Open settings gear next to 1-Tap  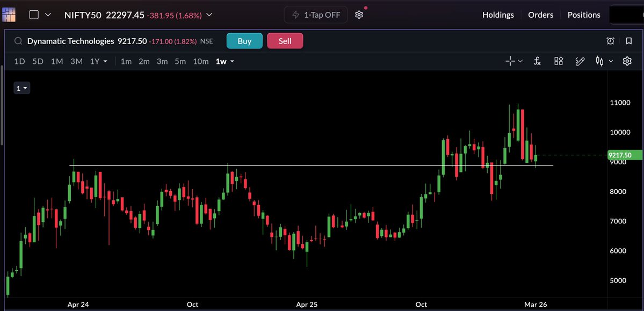point(359,15)
